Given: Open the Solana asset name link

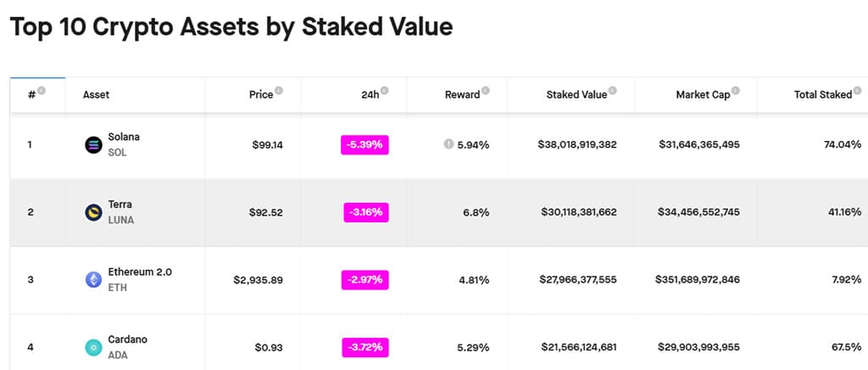Looking at the screenshot, I should (x=124, y=137).
